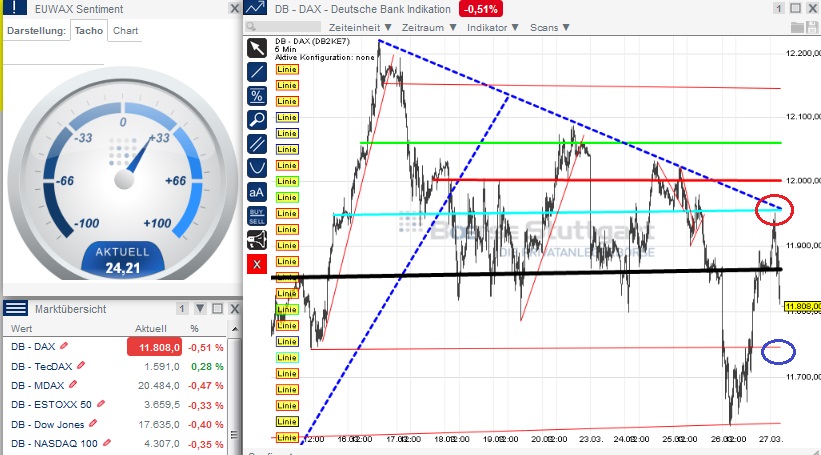Click the pencil icon next to DB - Dow Jones

coord(93,423)
